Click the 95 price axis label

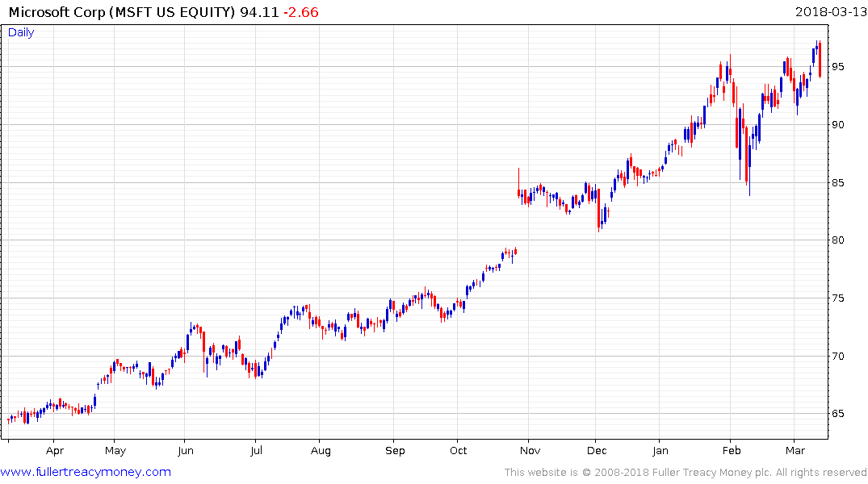pyautogui.click(x=837, y=67)
